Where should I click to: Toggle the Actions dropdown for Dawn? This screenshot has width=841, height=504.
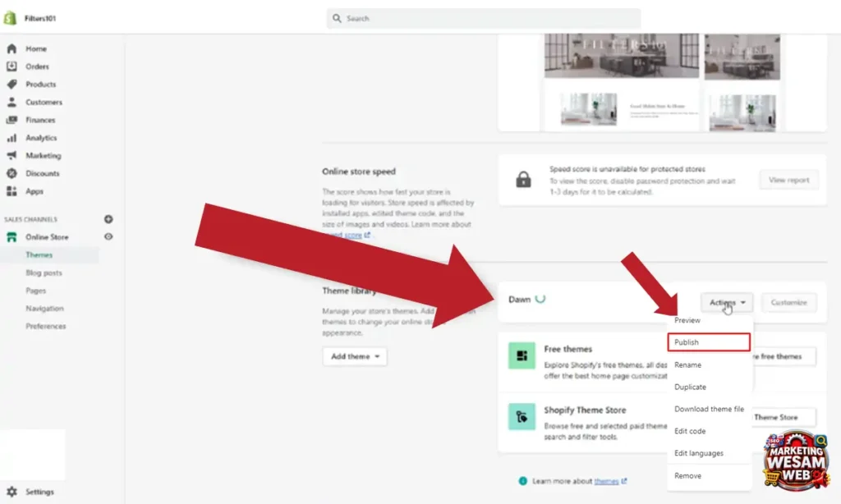pyautogui.click(x=727, y=302)
